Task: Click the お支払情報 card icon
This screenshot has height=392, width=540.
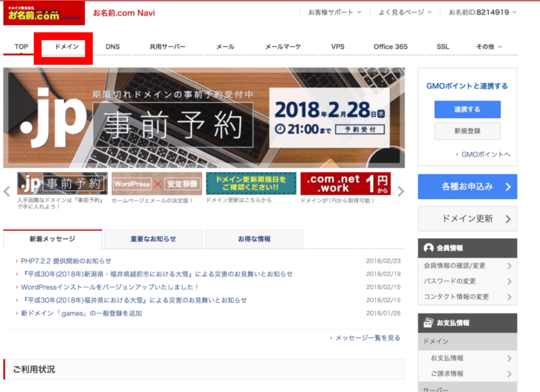Action: (428, 322)
